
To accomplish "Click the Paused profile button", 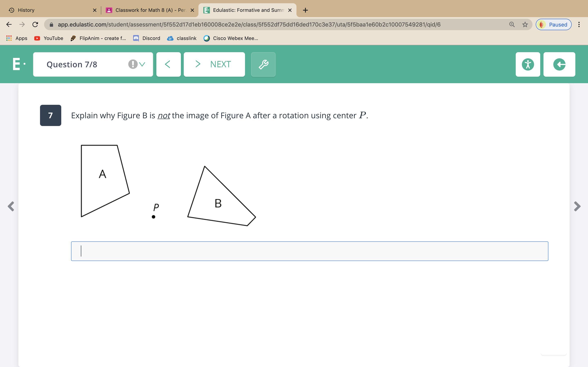I will click(553, 24).
